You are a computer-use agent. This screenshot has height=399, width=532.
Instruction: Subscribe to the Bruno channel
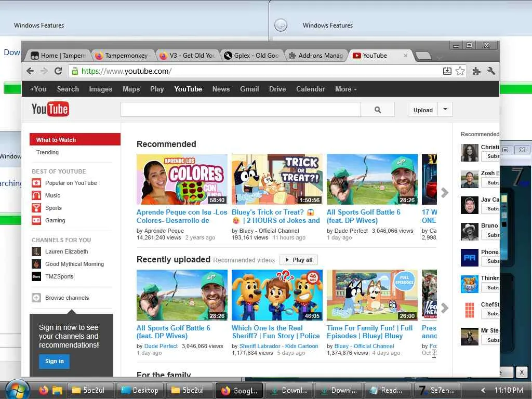(x=491, y=235)
